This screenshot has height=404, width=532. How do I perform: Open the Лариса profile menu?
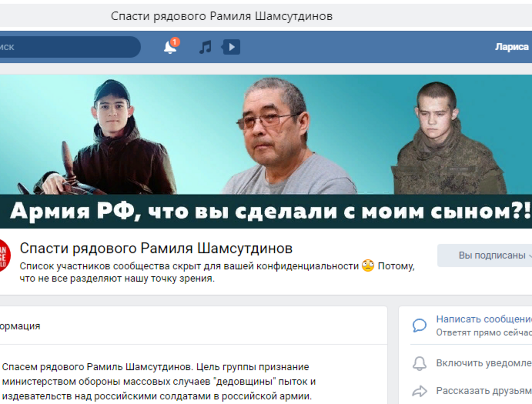coord(511,47)
